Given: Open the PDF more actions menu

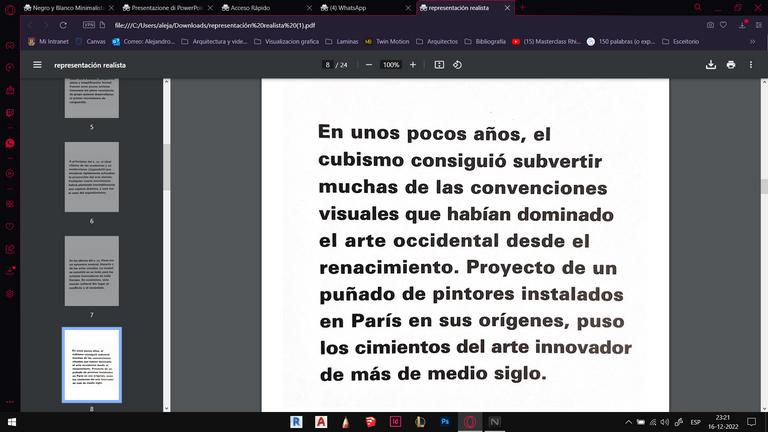Looking at the screenshot, I should 752,65.
